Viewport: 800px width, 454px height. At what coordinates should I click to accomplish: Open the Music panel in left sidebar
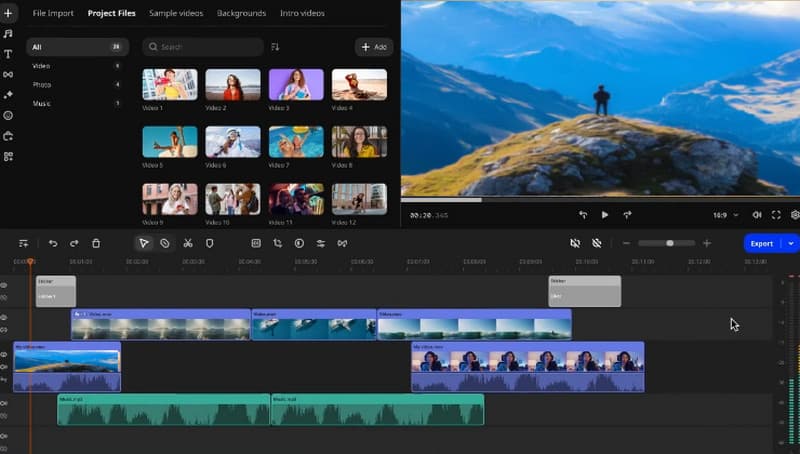tap(8, 34)
